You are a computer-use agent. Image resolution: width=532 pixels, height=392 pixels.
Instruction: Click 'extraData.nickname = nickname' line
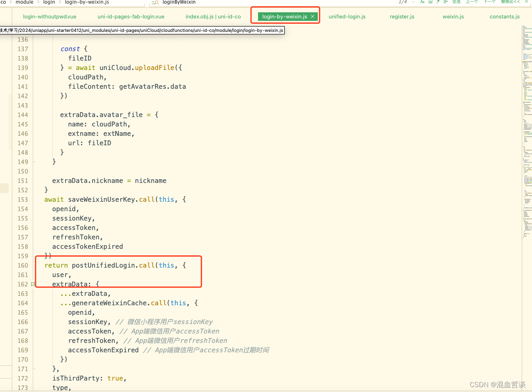(x=109, y=181)
